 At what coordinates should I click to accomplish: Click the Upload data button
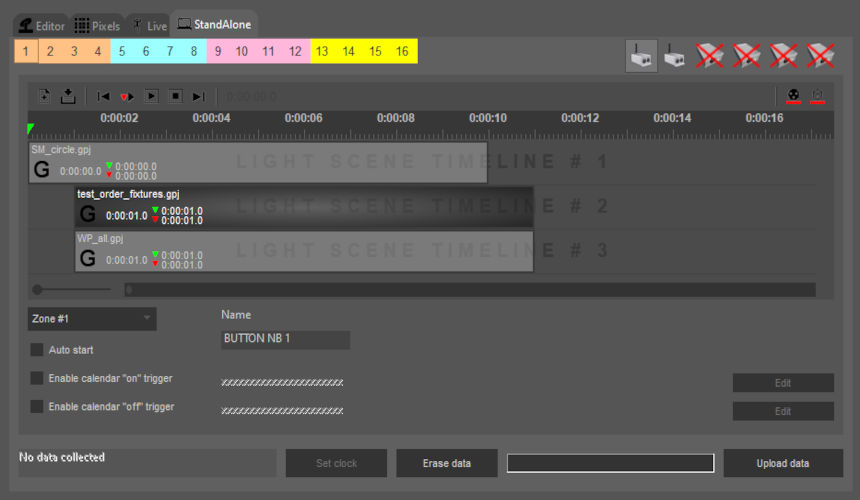783,463
